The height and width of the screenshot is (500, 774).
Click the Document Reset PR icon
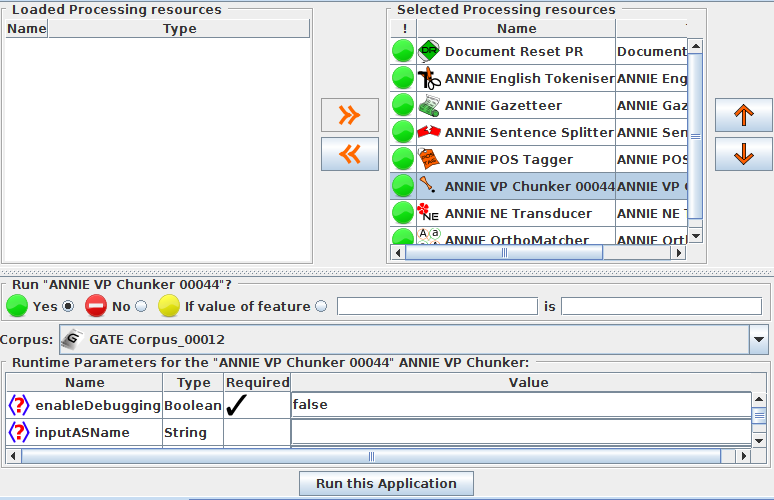[x=429, y=51]
